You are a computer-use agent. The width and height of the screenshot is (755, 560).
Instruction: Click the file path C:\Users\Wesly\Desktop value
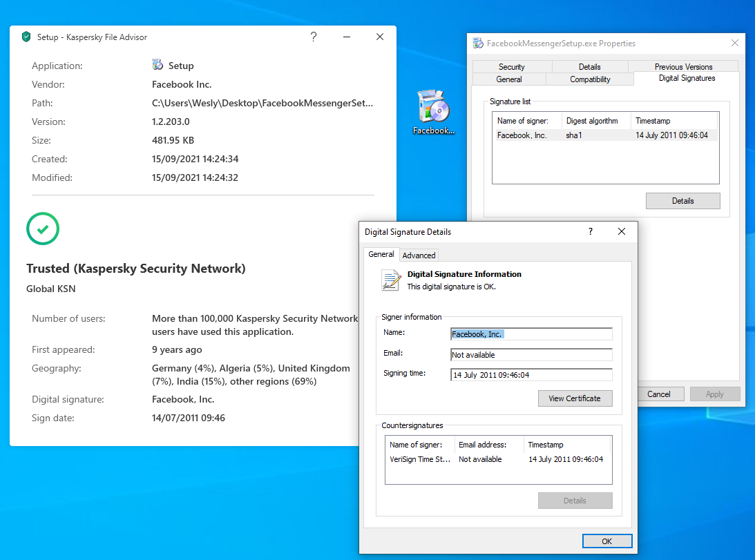click(262, 103)
